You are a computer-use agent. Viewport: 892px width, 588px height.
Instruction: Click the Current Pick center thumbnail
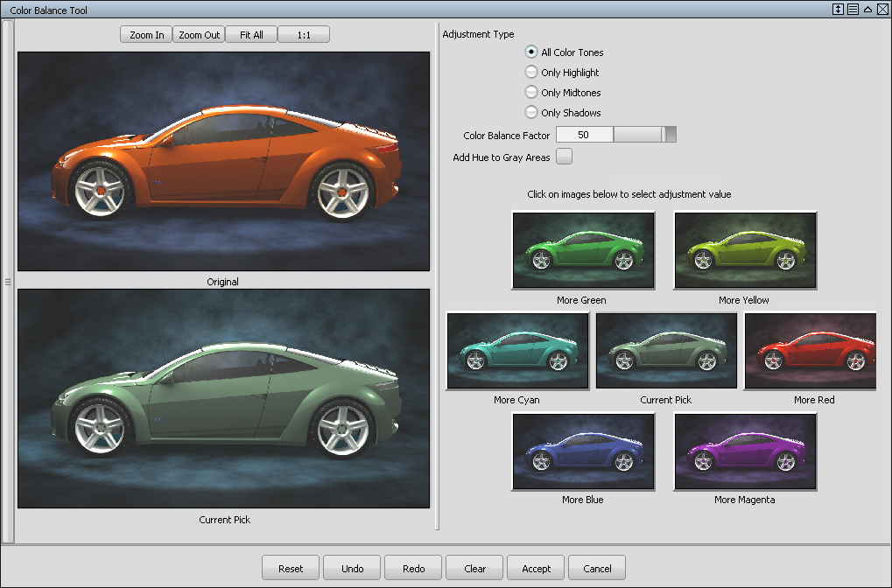pyautogui.click(x=666, y=351)
